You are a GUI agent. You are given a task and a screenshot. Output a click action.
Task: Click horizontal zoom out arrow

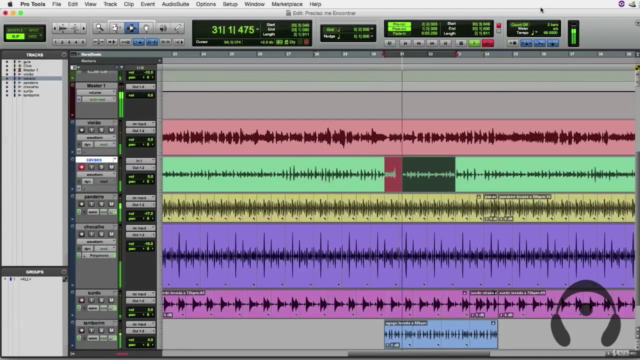(55, 28)
